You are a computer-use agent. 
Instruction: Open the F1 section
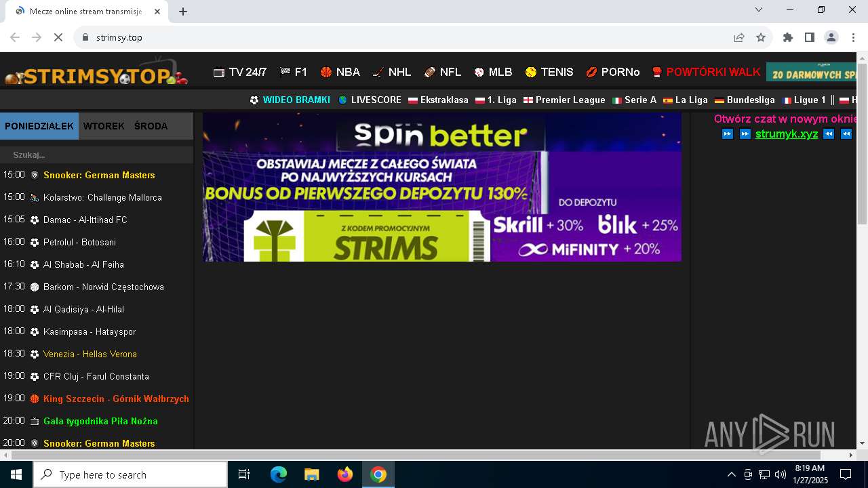[294, 72]
